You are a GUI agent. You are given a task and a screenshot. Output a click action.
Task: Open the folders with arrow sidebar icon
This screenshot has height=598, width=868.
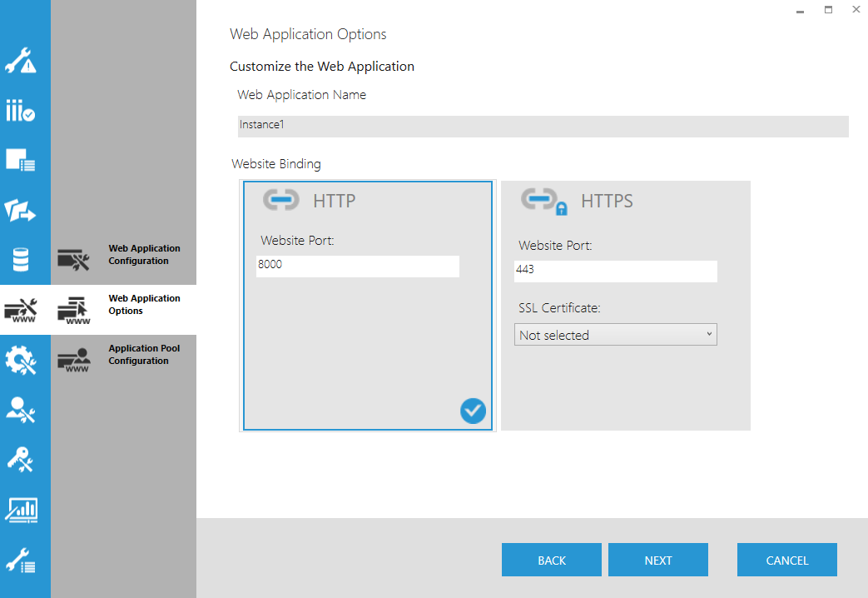pyautogui.click(x=21, y=210)
